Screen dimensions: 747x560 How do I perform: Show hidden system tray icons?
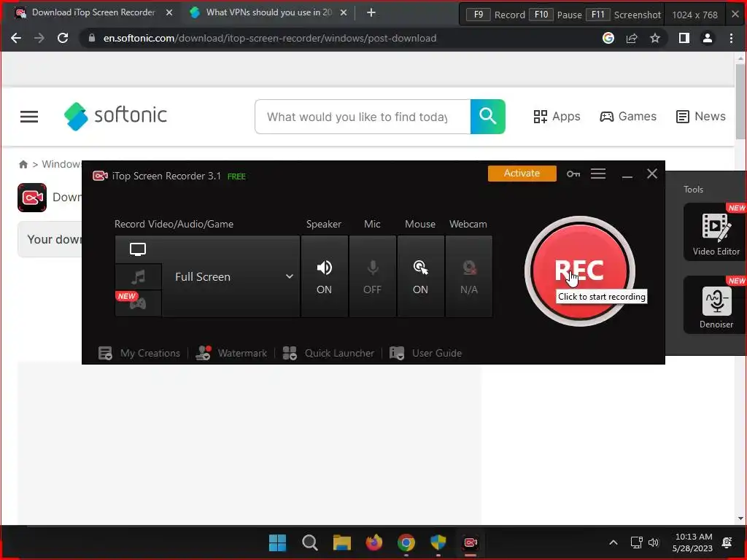pos(613,542)
